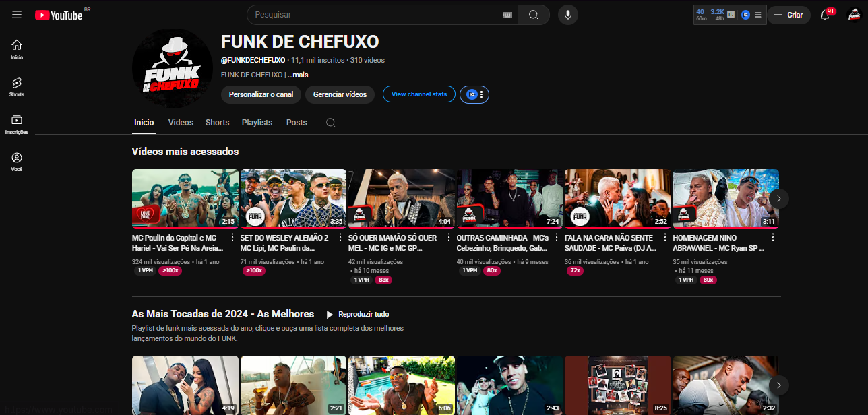Switch to Shorts channel tab
This screenshot has width=868, height=415.
(x=218, y=123)
